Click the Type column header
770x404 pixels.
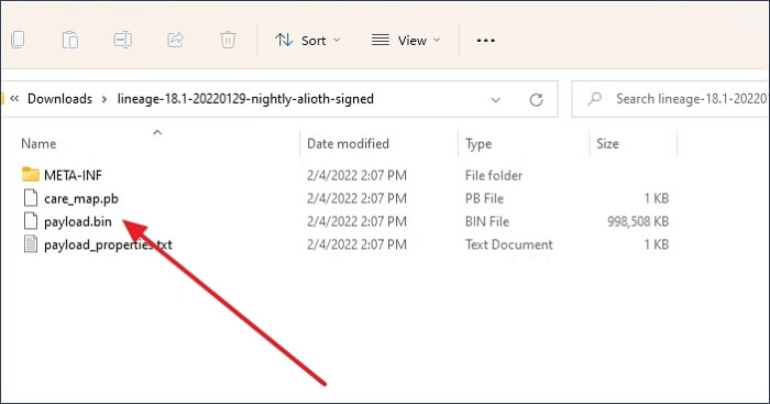tap(479, 144)
